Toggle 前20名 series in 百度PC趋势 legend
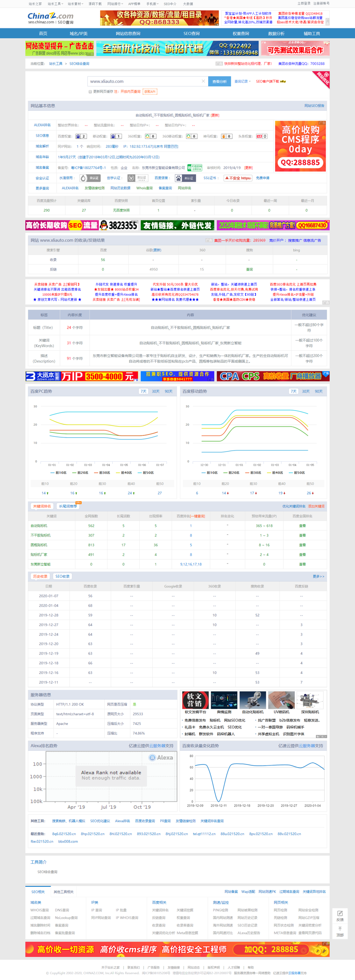Viewport: 355px width, 980px height. [80, 473]
